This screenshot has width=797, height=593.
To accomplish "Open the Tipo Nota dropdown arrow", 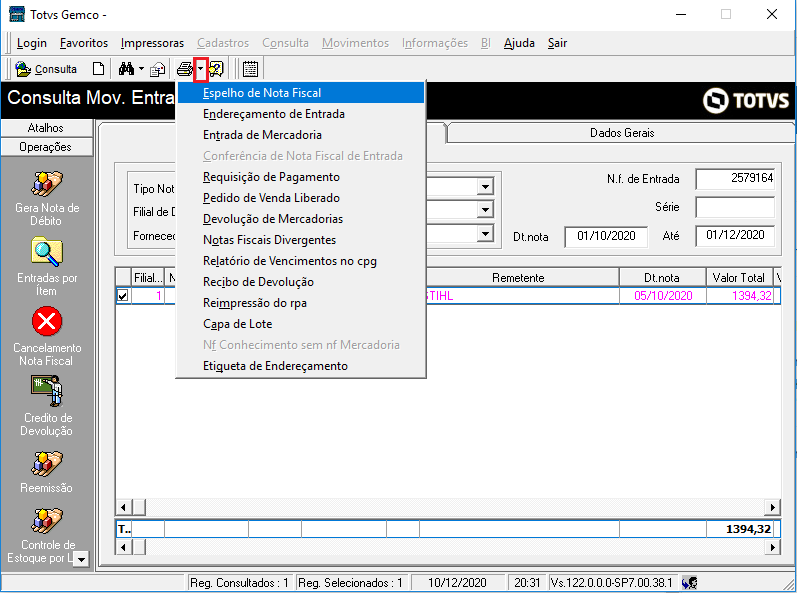I will [485, 187].
